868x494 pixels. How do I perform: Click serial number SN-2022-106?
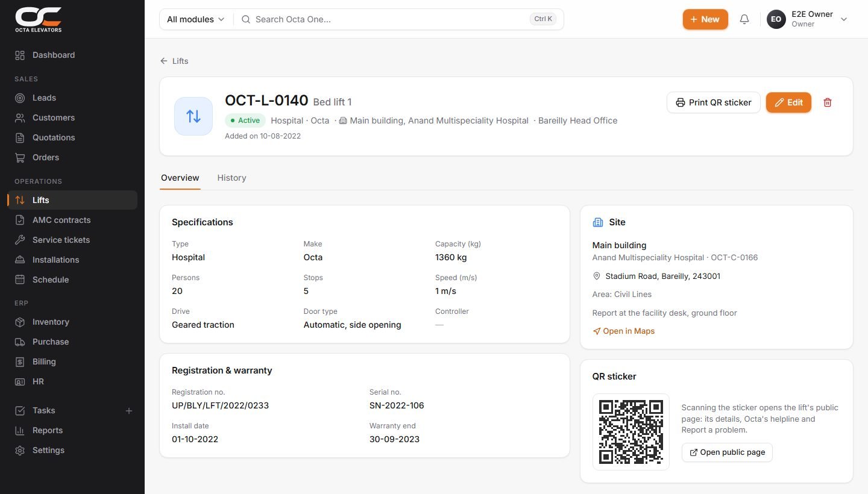pyautogui.click(x=397, y=405)
